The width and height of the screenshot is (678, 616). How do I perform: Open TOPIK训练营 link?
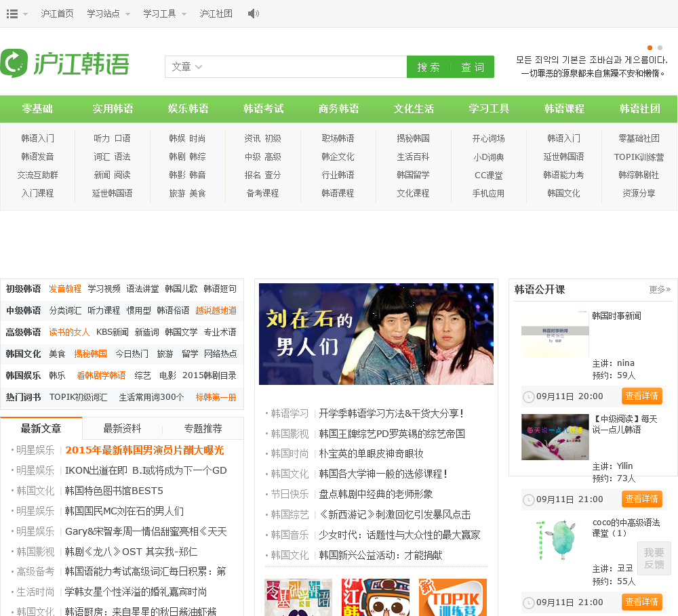[x=639, y=157]
